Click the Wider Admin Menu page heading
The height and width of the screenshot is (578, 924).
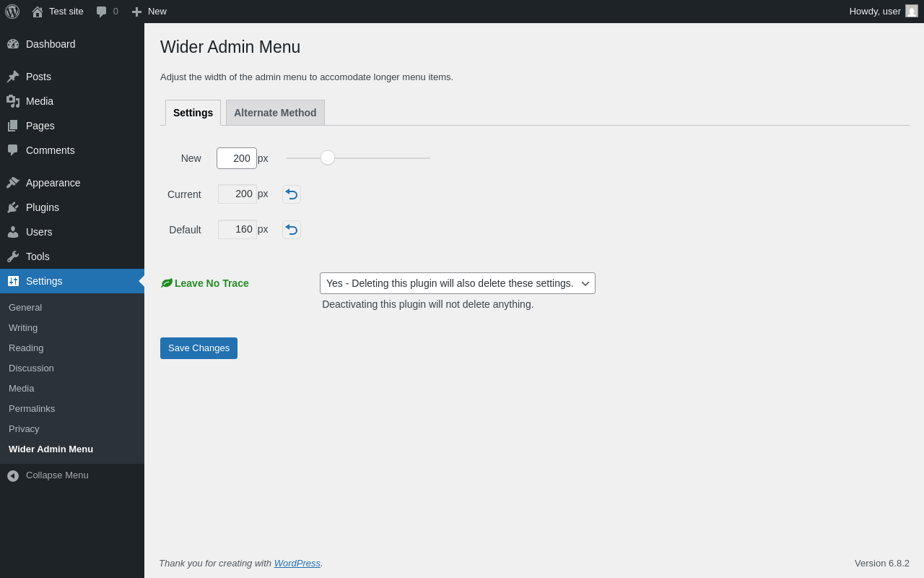pos(230,47)
